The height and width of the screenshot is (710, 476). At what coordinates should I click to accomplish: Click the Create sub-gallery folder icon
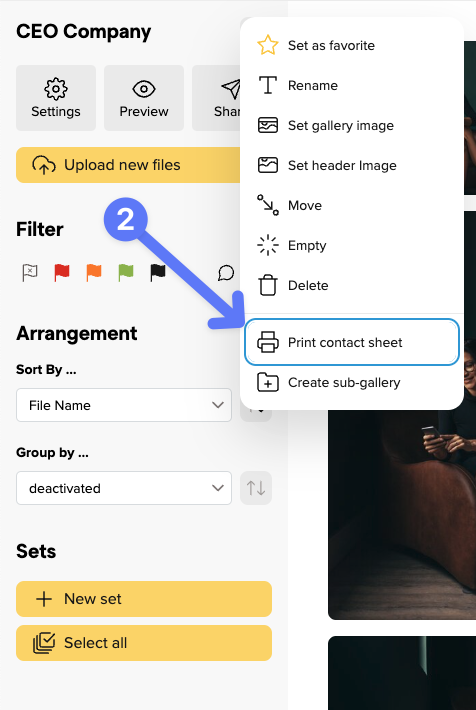268,383
